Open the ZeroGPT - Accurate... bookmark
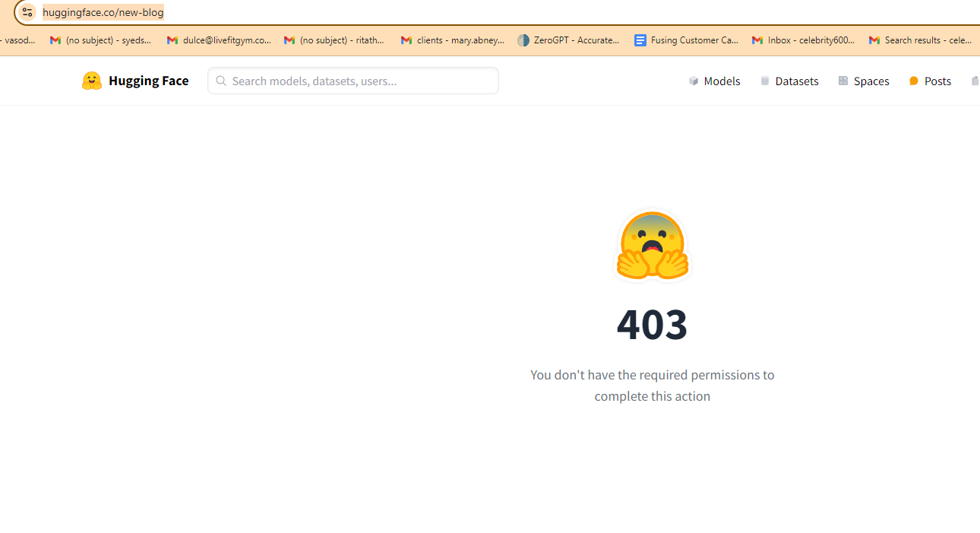The height and width of the screenshot is (533, 980). (569, 40)
